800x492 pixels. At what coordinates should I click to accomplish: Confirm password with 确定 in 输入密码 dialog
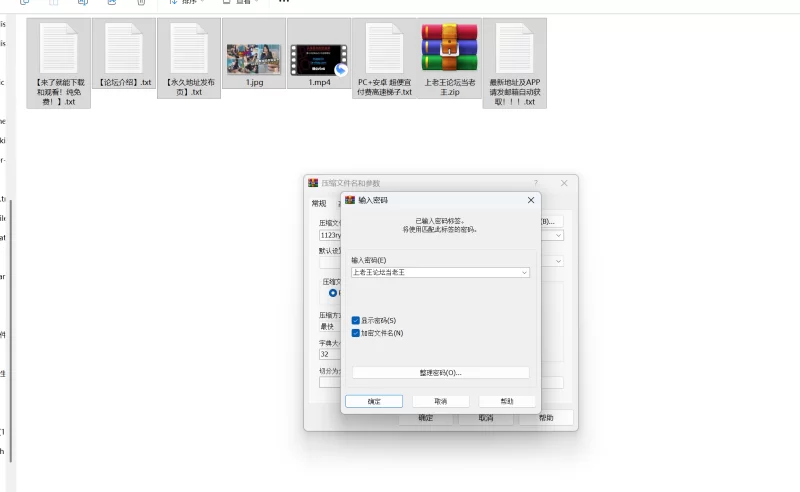374,401
